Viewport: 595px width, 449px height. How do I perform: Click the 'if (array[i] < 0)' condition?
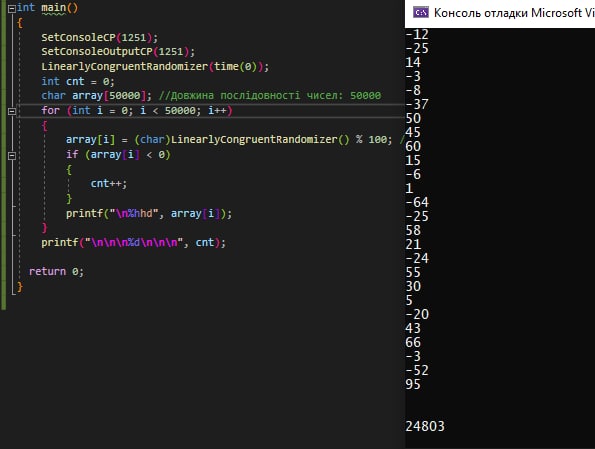[118, 154]
